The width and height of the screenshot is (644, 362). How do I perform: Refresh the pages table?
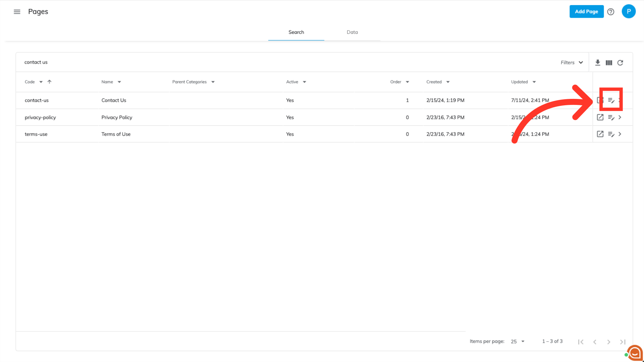620,63
